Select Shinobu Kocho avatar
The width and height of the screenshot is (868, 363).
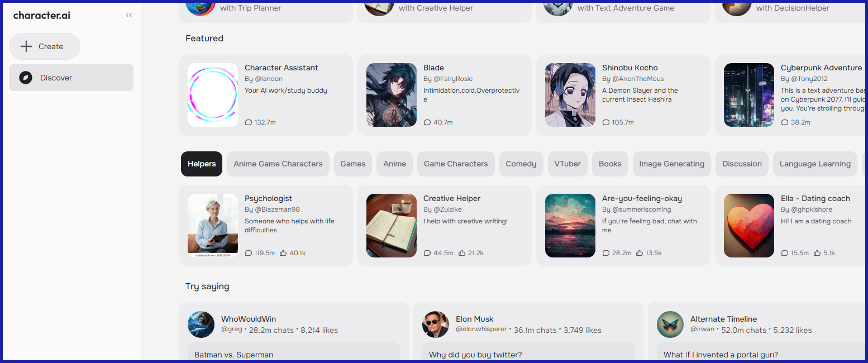[x=570, y=95]
